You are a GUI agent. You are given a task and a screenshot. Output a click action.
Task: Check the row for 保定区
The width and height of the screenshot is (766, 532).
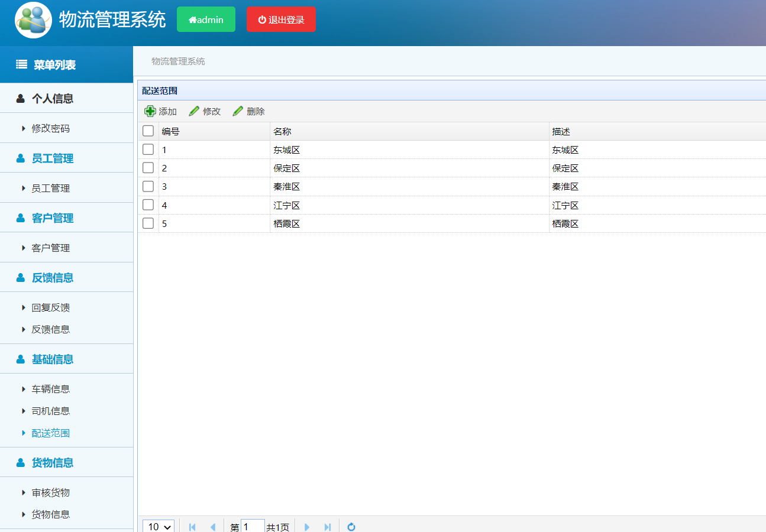click(x=148, y=168)
